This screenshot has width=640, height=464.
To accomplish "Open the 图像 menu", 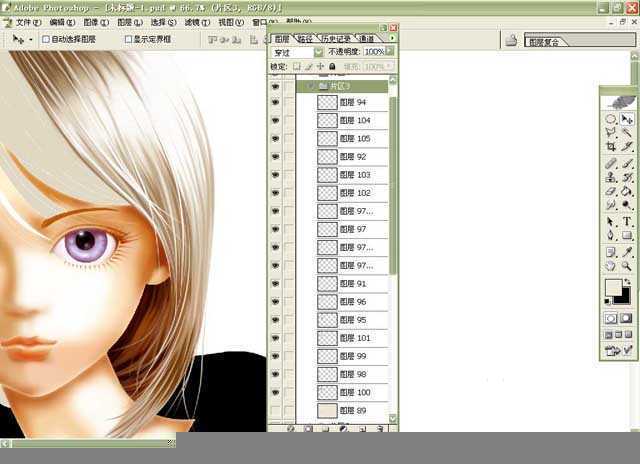I will 96,22.
